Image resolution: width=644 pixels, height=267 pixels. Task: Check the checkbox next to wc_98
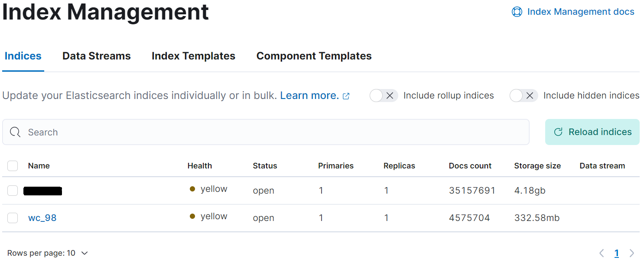coord(13,218)
